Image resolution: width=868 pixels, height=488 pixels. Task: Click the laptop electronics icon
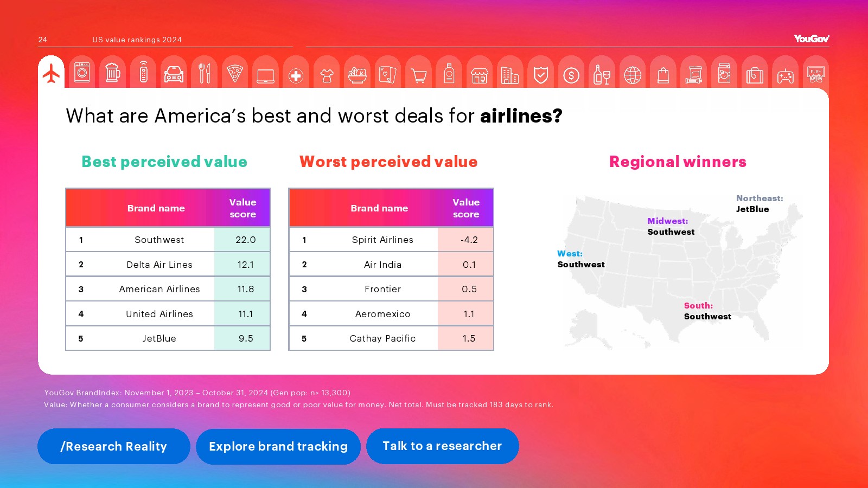[265, 75]
